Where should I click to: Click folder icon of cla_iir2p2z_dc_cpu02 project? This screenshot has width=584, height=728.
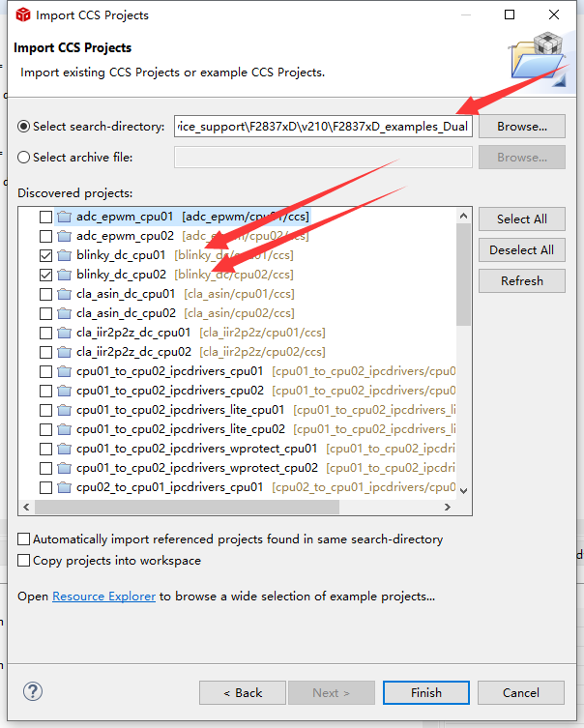[x=64, y=352]
